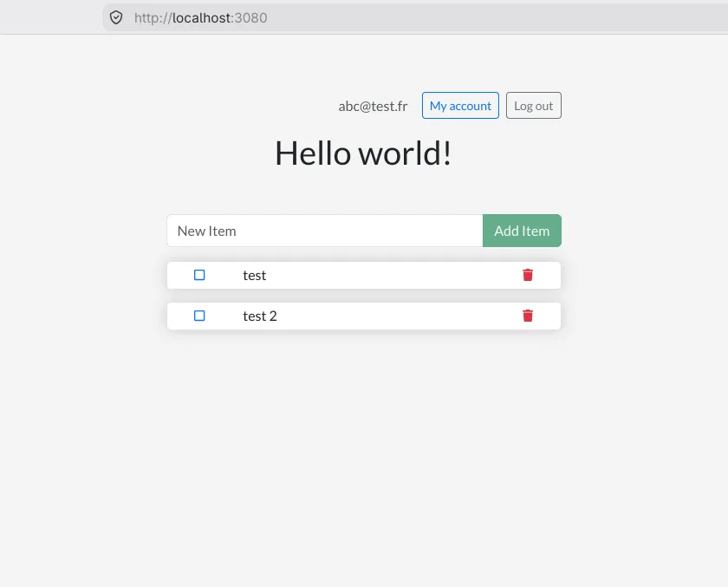Click the 'test' item label
This screenshot has width=728, height=587.
click(255, 276)
